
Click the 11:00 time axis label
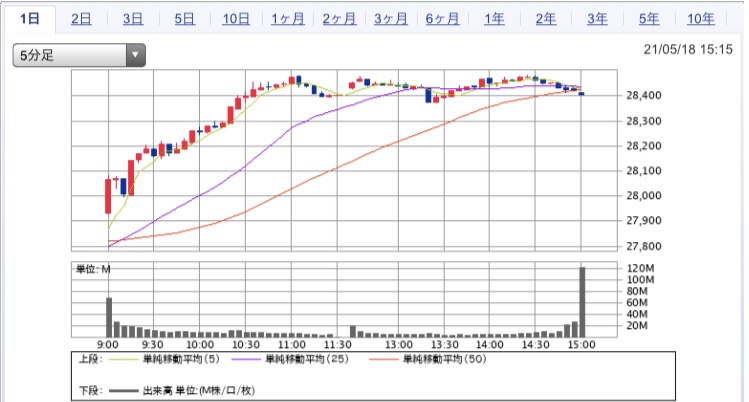(291, 345)
